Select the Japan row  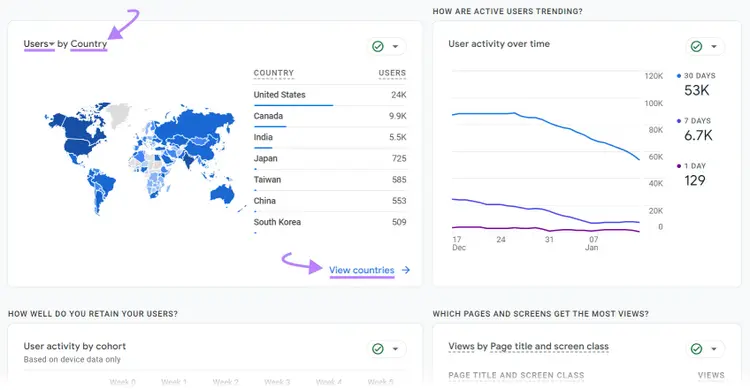pos(330,159)
